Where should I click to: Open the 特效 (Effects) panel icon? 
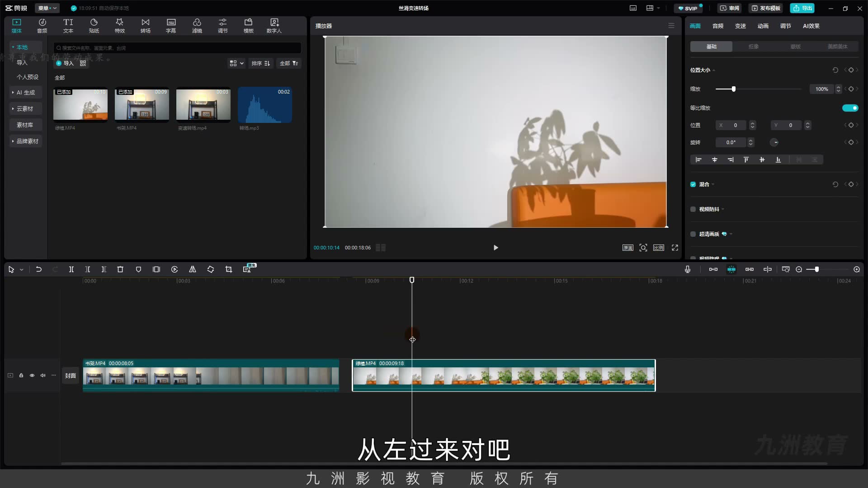pyautogui.click(x=119, y=26)
